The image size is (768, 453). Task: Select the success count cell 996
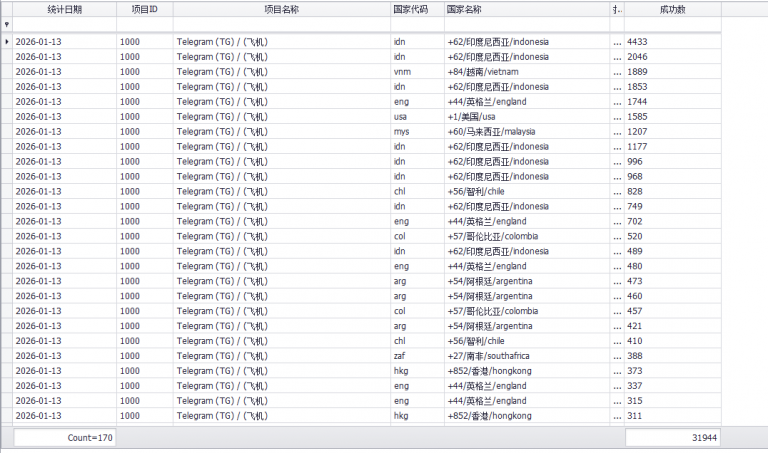(672, 161)
